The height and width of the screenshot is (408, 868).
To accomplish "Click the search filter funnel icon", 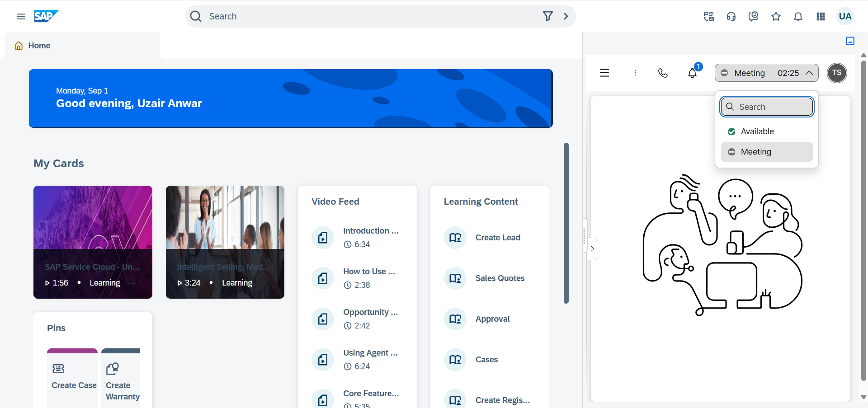I will 547,16.
